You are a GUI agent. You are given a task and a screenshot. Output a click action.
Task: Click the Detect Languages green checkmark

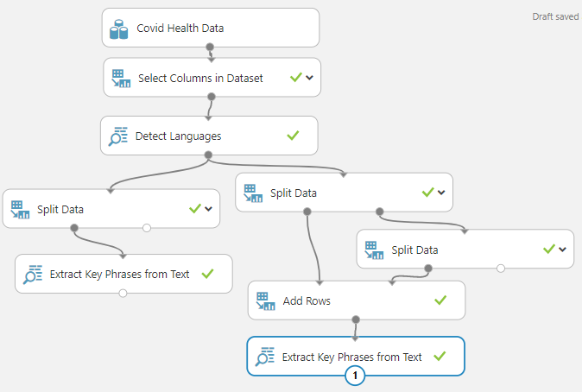click(x=293, y=136)
